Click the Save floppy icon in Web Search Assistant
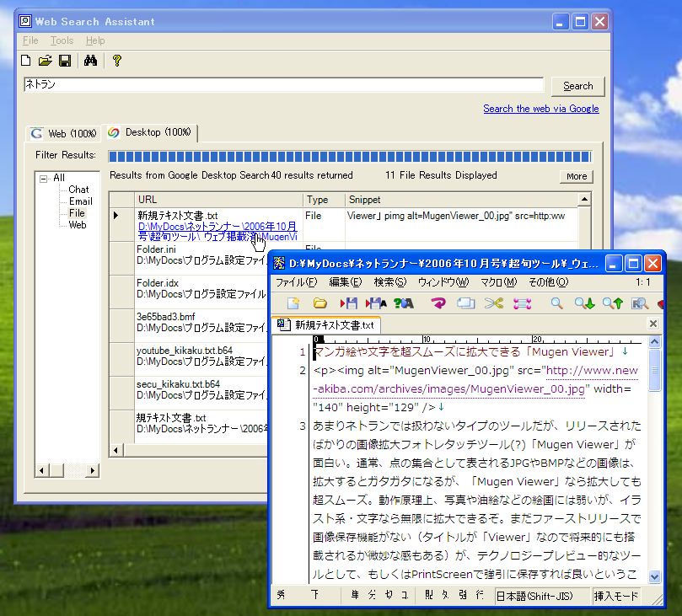682x616 pixels. pos(65,61)
